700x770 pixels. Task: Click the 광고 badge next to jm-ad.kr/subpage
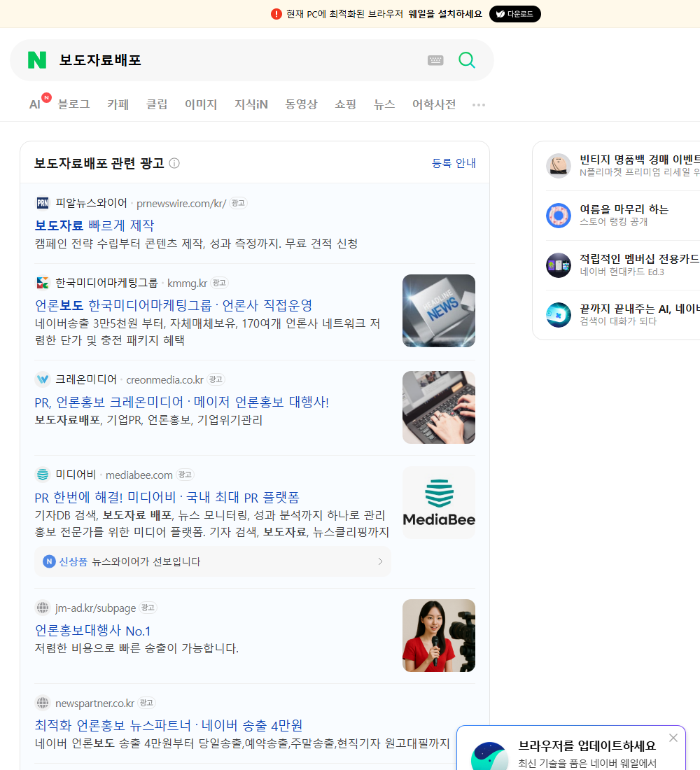148,608
